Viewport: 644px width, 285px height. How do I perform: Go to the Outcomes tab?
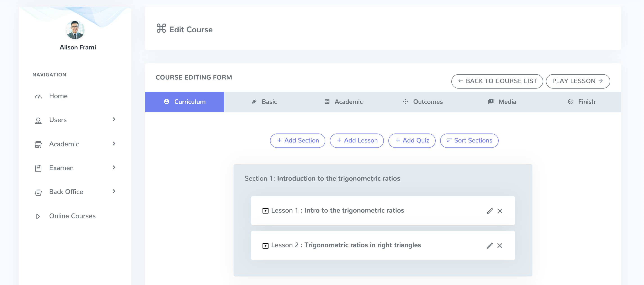point(423,102)
